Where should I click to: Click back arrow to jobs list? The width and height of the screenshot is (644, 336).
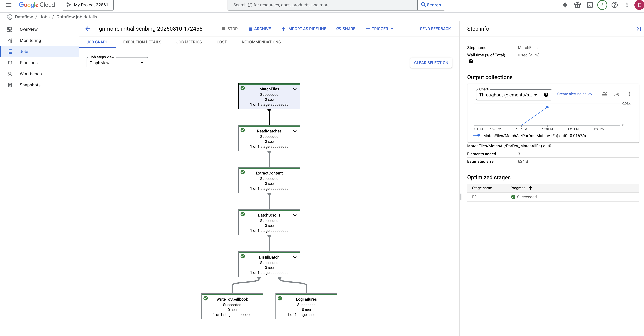click(88, 29)
